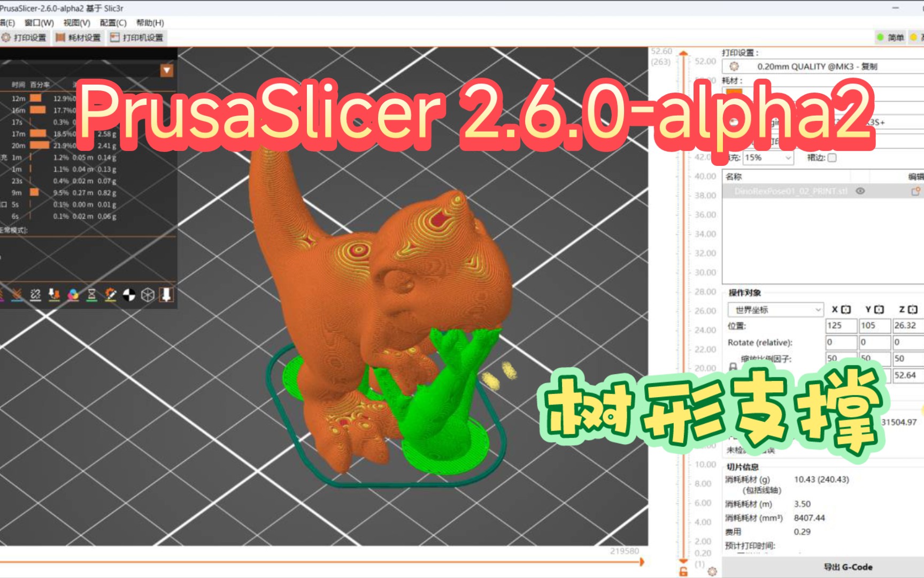Enable the brim (裙边) checkbox
The width and height of the screenshot is (924, 578).
tap(832, 157)
